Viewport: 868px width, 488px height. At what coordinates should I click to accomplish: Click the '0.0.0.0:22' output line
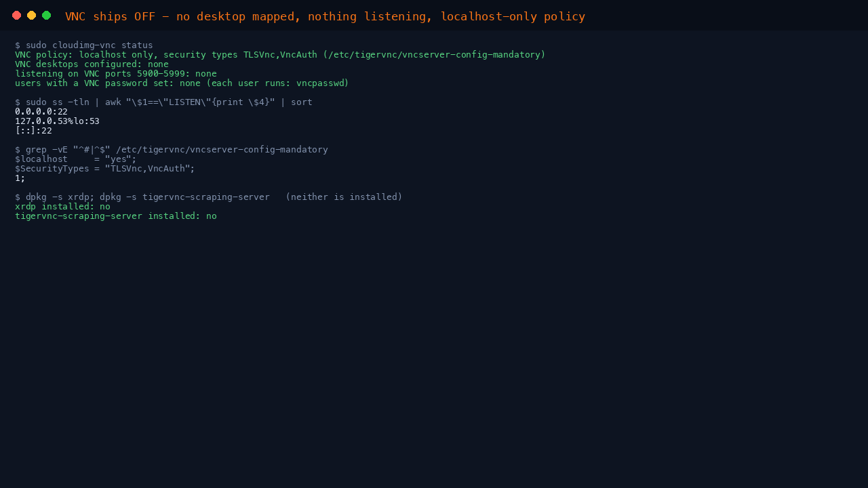pos(41,112)
